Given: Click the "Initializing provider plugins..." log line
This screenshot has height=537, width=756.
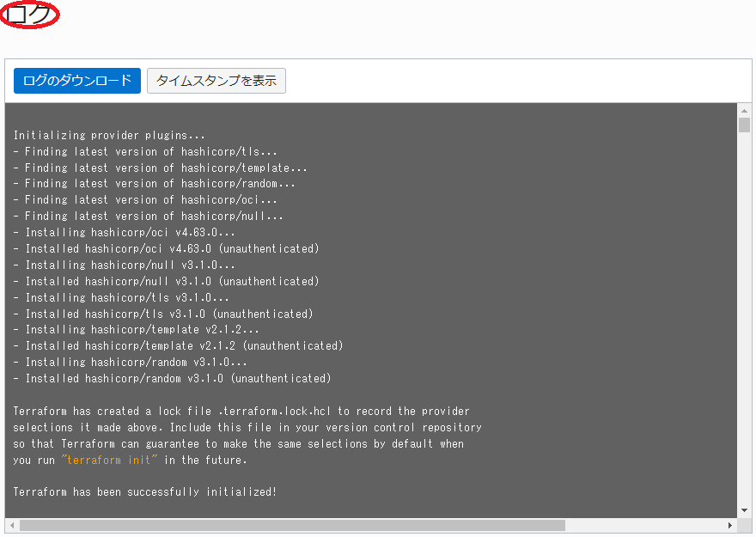Looking at the screenshot, I should tap(109, 135).
